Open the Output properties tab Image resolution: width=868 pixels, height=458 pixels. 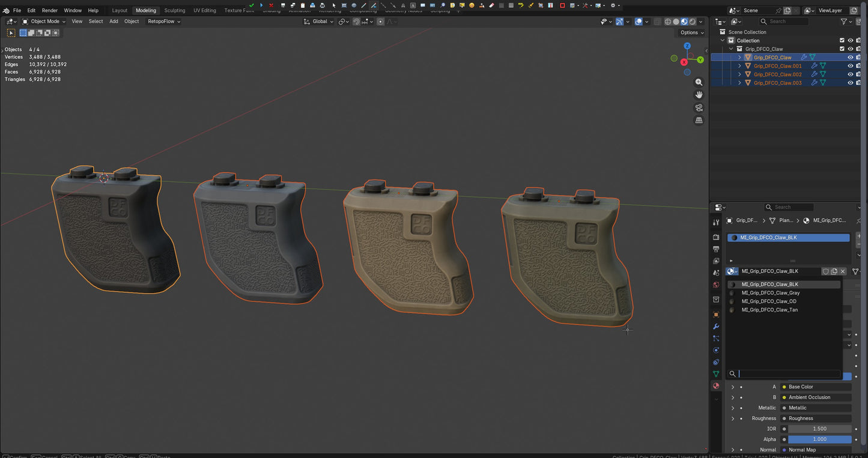(x=716, y=249)
